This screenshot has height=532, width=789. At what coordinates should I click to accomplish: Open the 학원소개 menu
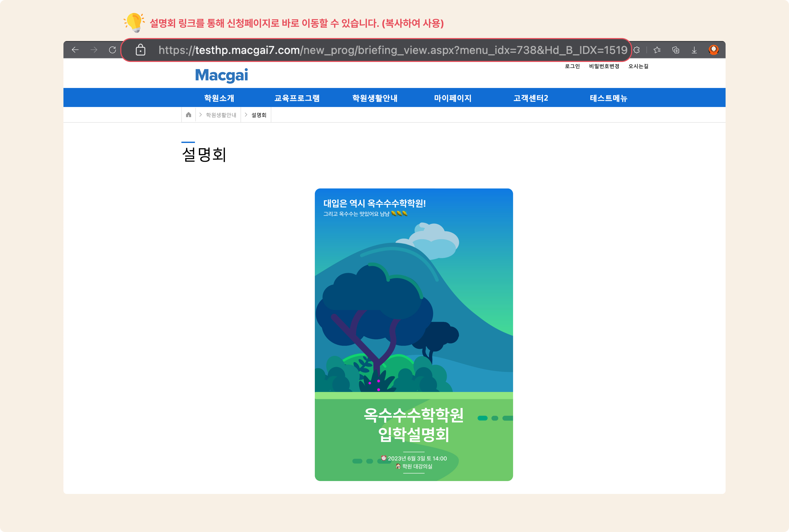219,98
